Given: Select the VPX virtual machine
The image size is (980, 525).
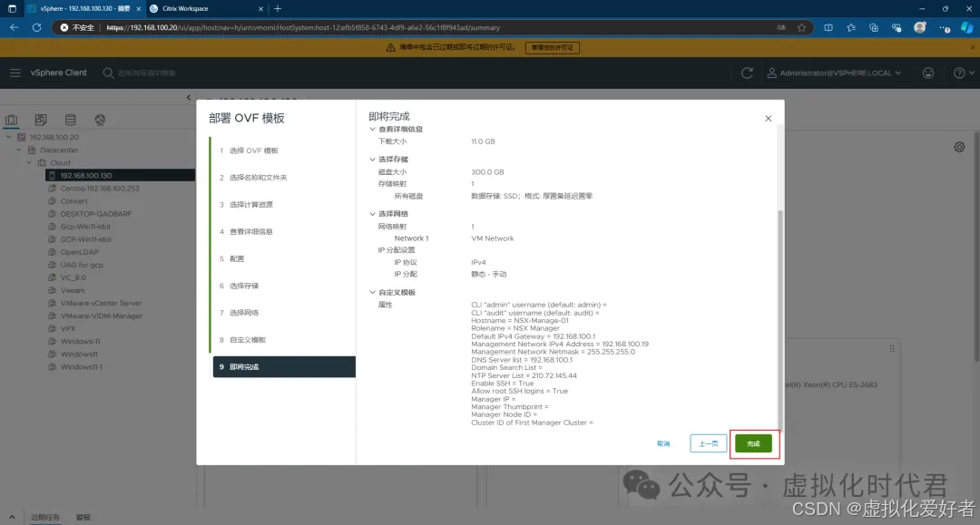Looking at the screenshot, I should point(67,328).
